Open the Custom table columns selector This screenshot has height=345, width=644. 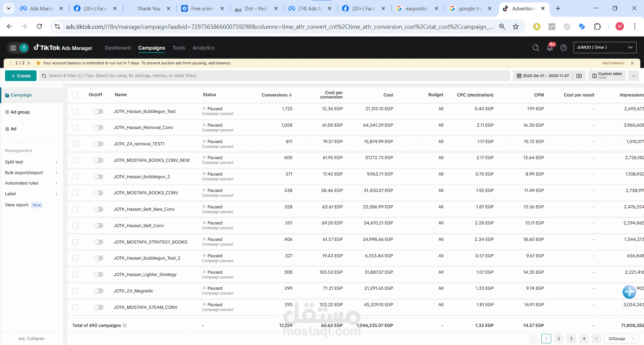click(607, 76)
